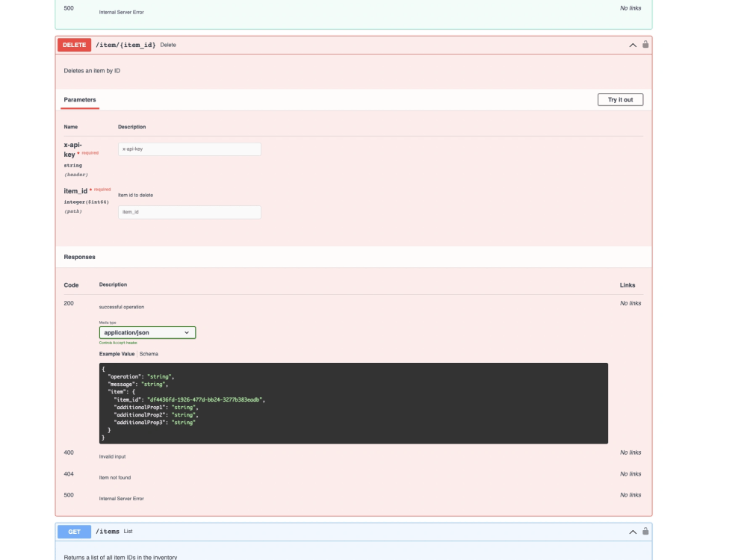Viewport: 747px width, 560px height.
Task: Click the authorization lock on the GET /items endpoint
Action: tap(644, 531)
